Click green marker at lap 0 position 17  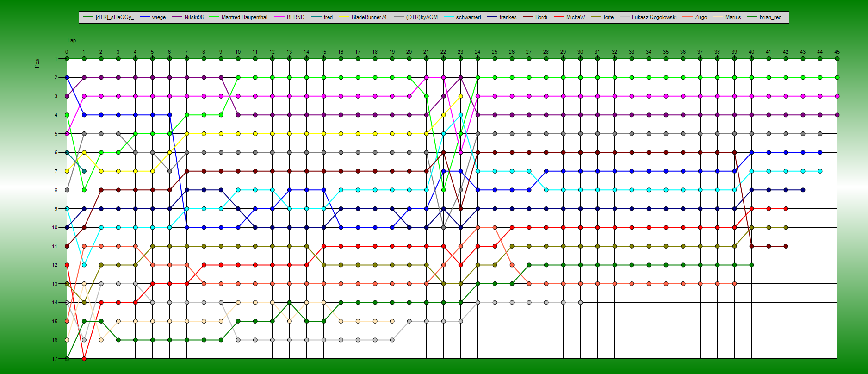coord(67,359)
